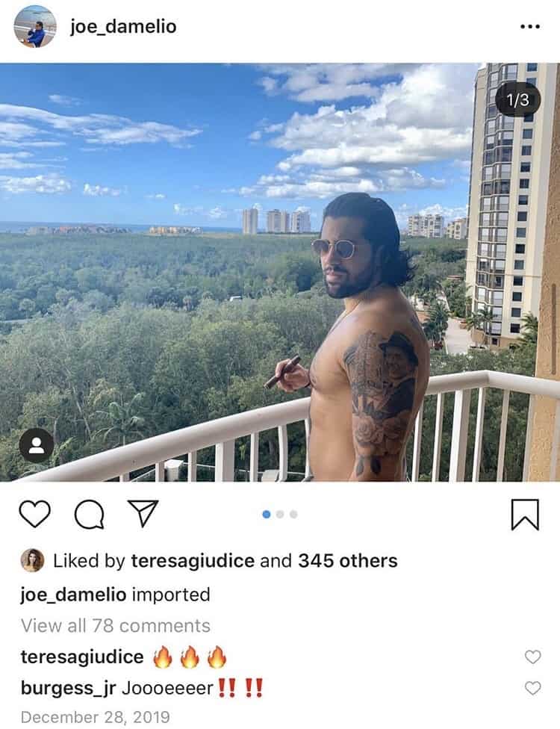
Task: Open the three-dot options menu
Action: (x=530, y=26)
